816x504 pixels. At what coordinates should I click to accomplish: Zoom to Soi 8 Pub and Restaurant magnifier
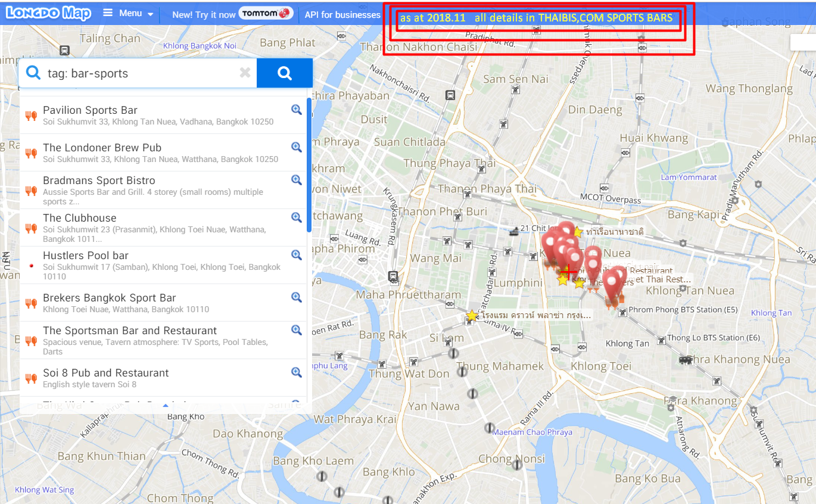297,372
